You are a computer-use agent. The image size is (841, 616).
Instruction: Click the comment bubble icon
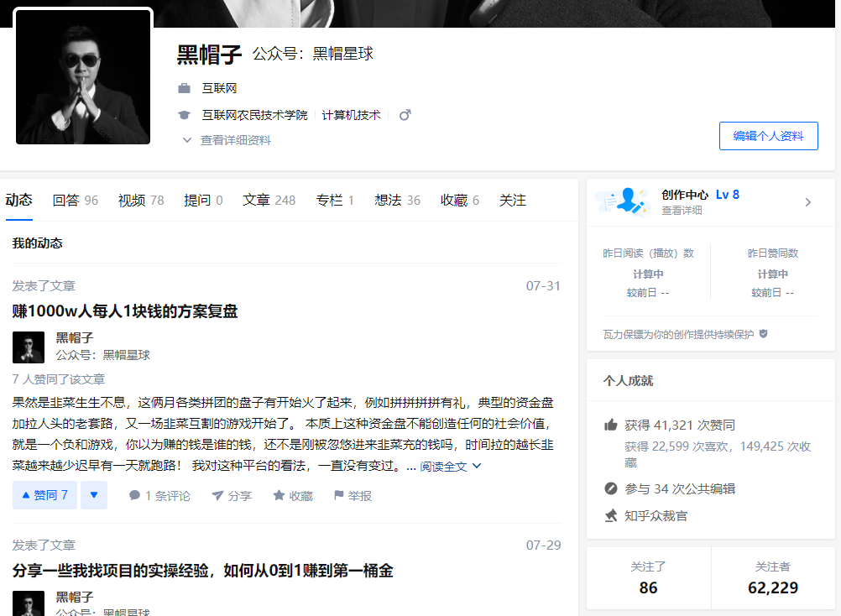tap(134, 496)
